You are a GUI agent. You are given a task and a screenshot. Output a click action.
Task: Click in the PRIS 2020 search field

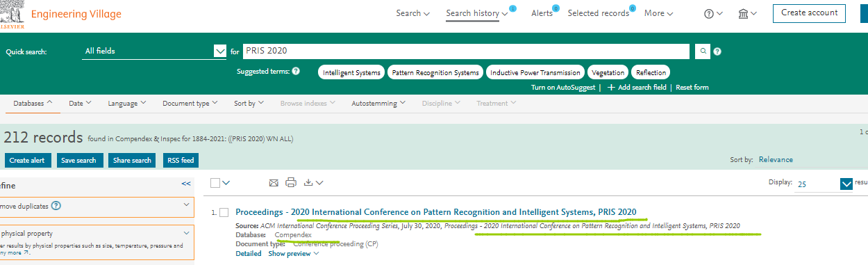tap(466, 51)
